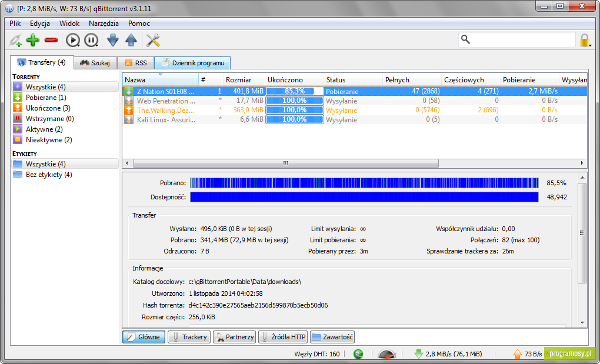Switch to the Dziennik programu tab
The image size is (600, 364).
tap(192, 63)
